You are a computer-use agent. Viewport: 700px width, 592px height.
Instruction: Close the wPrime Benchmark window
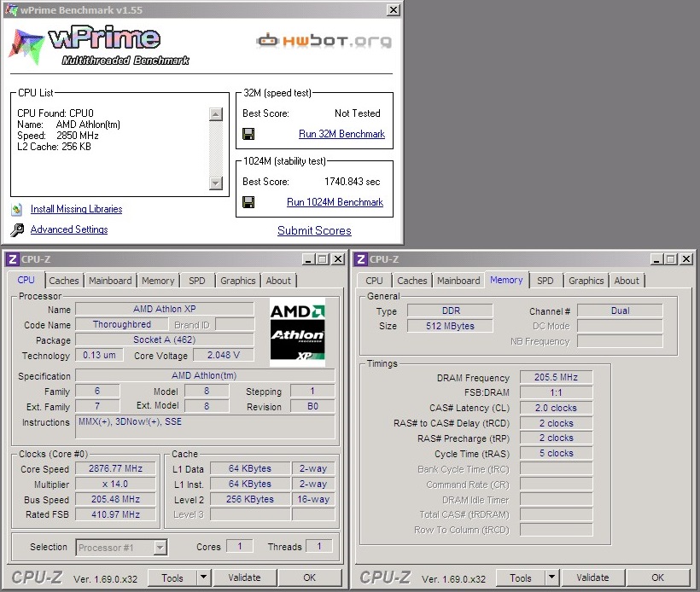393,10
